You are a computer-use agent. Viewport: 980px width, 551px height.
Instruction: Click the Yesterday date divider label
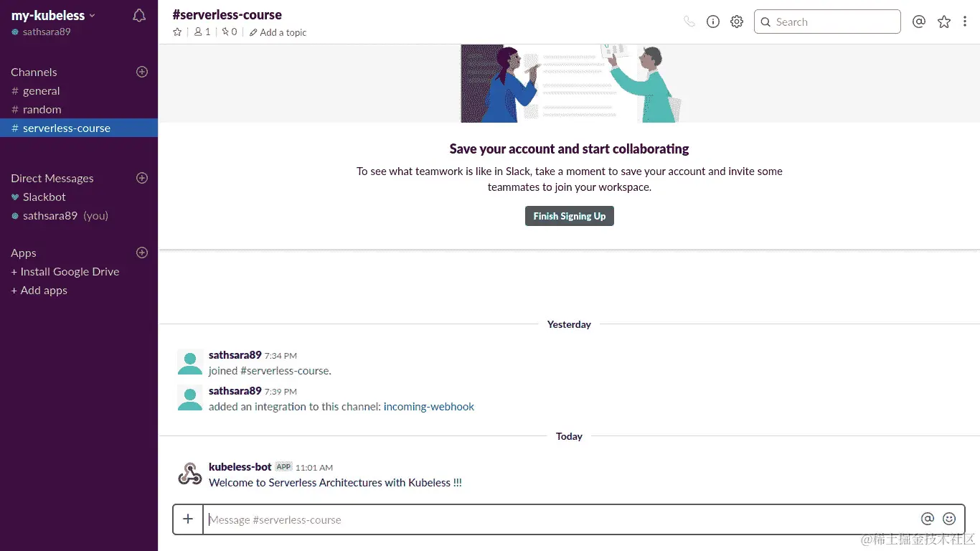click(x=569, y=324)
